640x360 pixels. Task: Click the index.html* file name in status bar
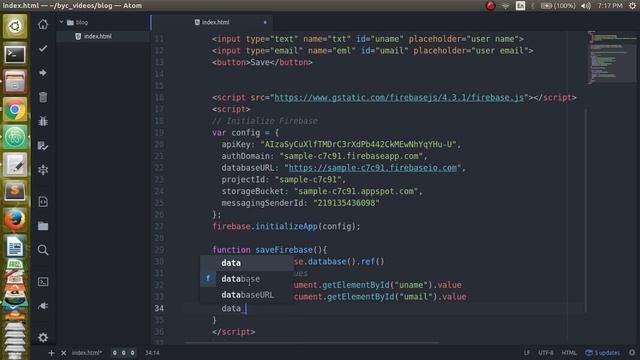click(x=87, y=353)
